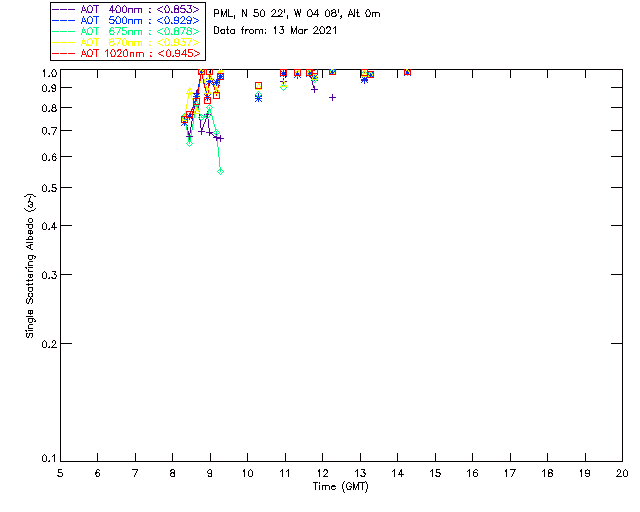Click the 'Data from: 13 Mar 2021' text
Screen dimensions: 640x512
point(275,30)
